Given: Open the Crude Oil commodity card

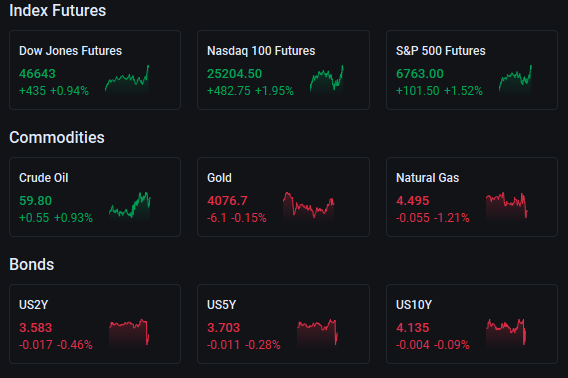Looking at the screenshot, I should click(95, 197).
